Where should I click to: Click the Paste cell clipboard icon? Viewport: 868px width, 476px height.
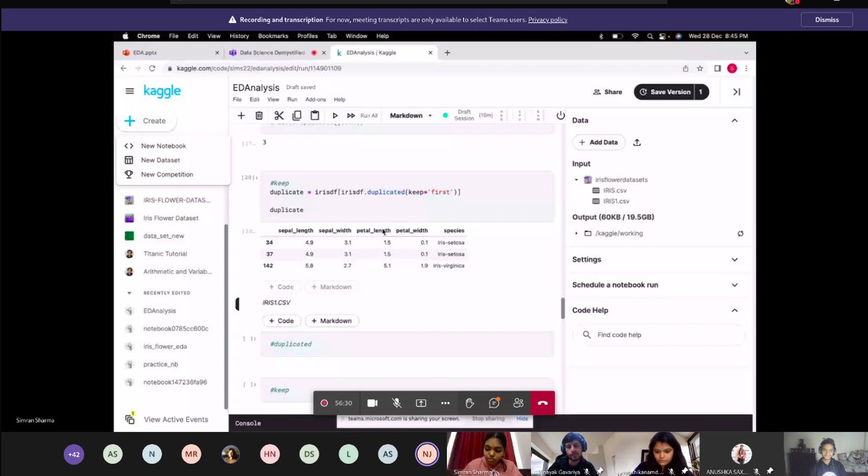[315, 115]
